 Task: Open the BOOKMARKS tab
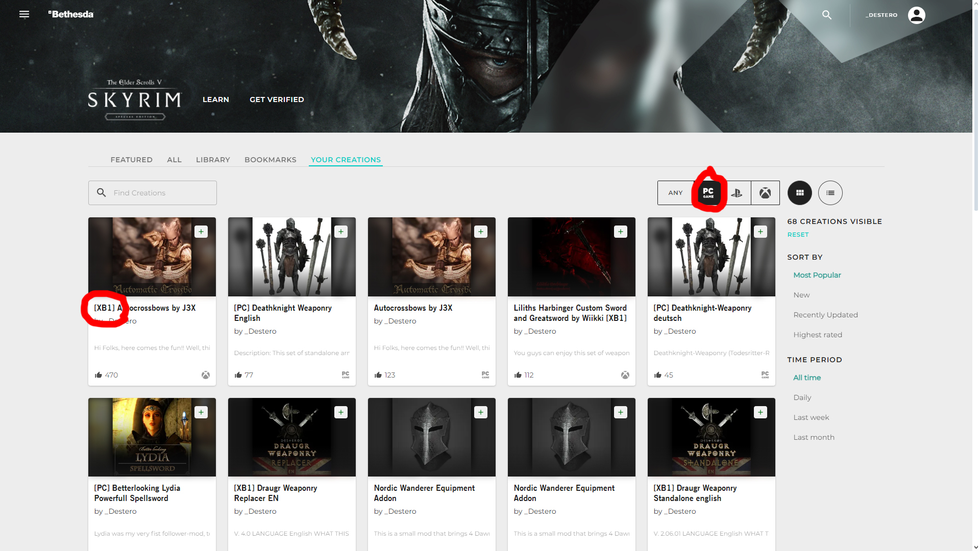(x=270, y=160)
